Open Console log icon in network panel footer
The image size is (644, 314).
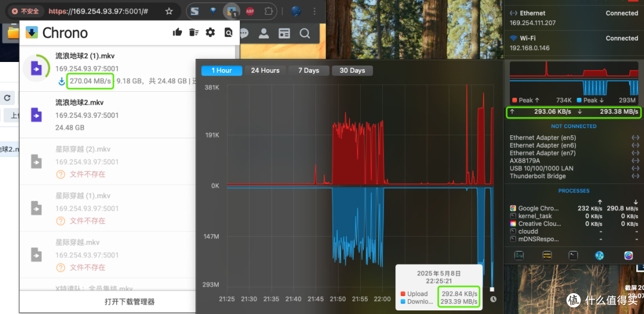[x=547, y=256]
